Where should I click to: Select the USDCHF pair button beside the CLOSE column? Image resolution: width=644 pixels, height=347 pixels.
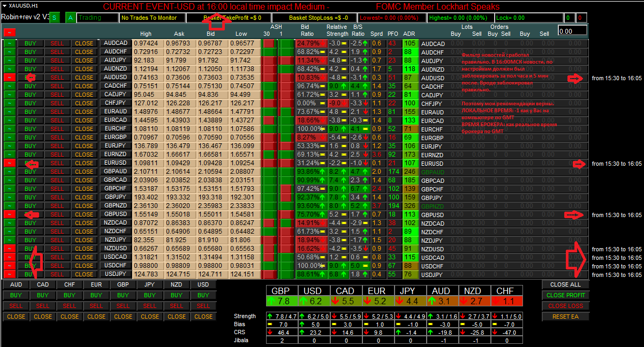click(116, 266)
